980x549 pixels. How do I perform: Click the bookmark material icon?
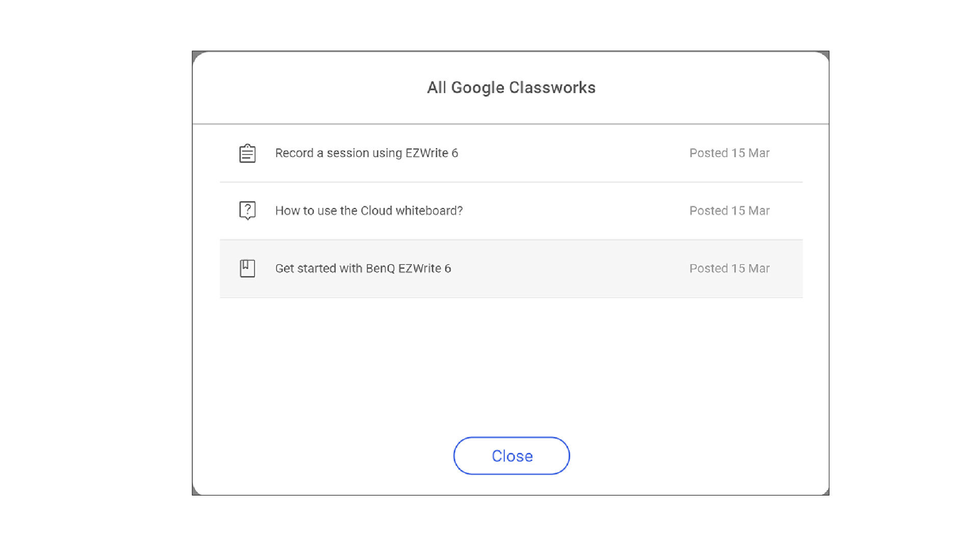coord(247,268)
